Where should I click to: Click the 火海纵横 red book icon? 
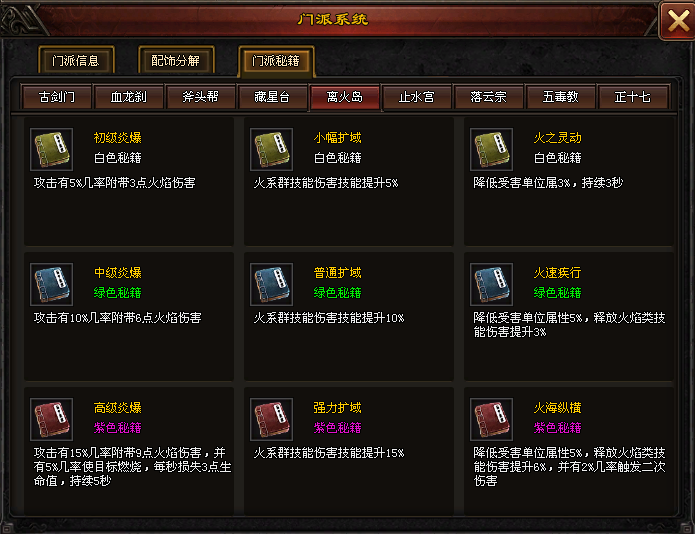[x=491, y=419]
